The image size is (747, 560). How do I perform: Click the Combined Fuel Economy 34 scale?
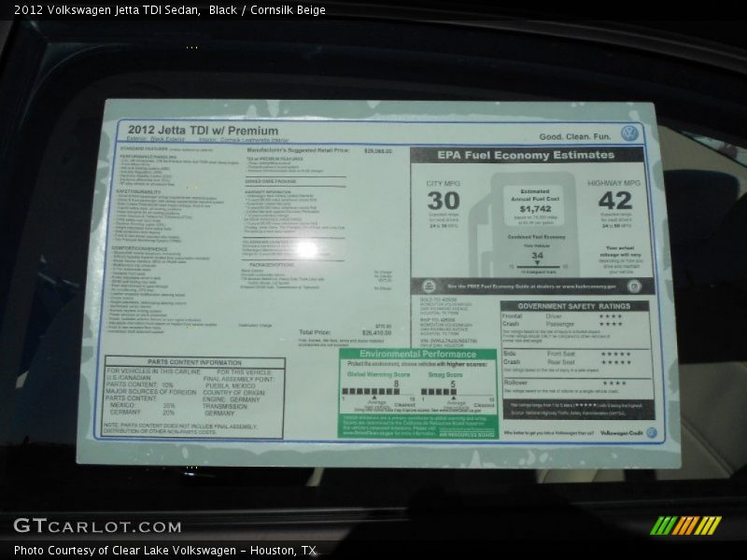pyautogui.click(x=537, y=256)
